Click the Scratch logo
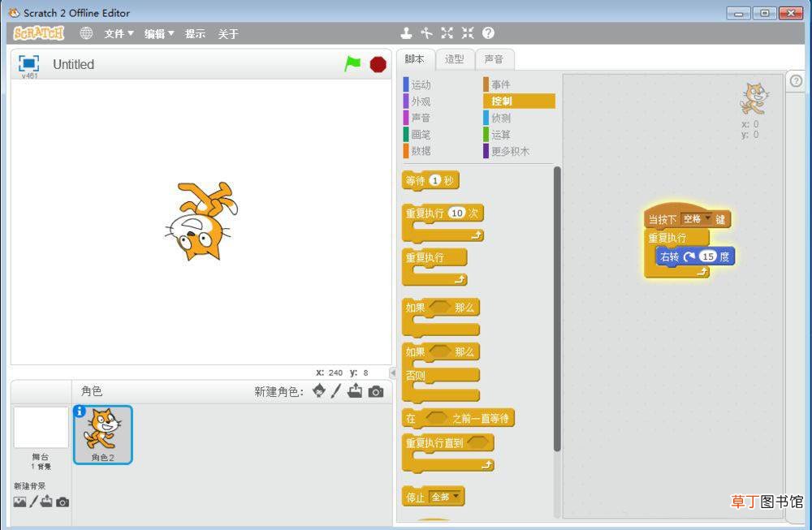 39,33
